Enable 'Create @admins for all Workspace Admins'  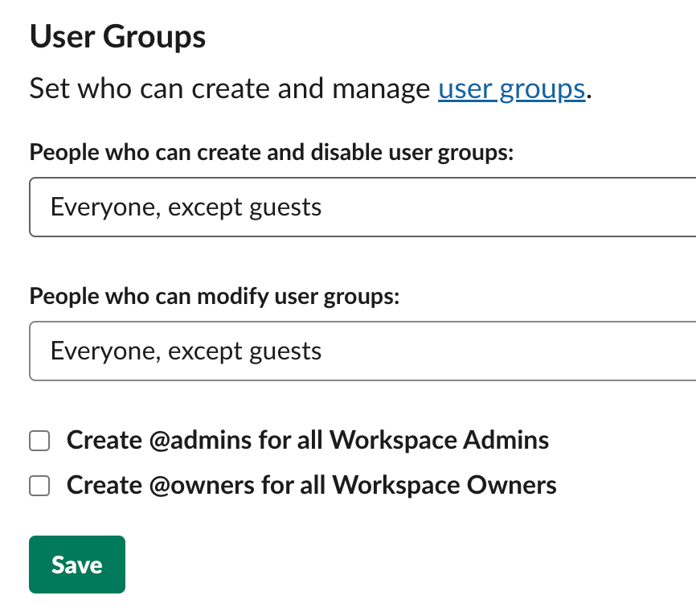[x=39, y=440]
